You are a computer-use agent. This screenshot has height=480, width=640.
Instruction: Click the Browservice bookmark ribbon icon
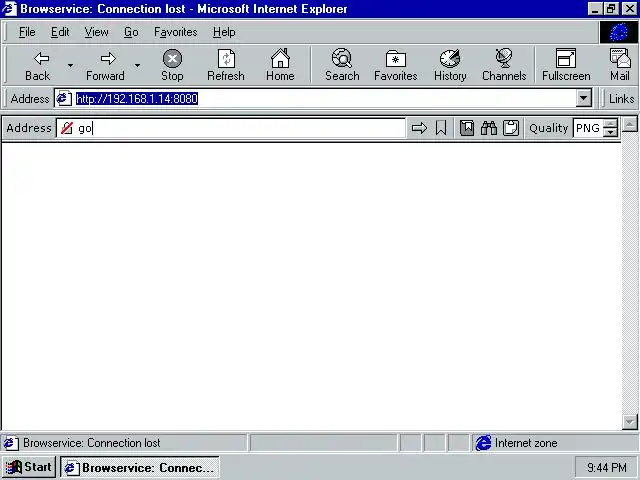(441, 128)
